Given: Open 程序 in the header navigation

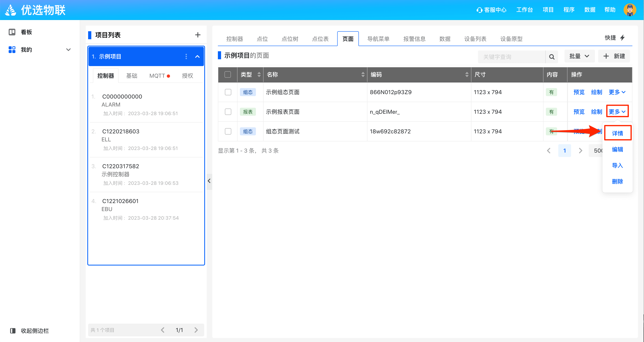Looking at the screenshot, I should [x=569, y=10].
